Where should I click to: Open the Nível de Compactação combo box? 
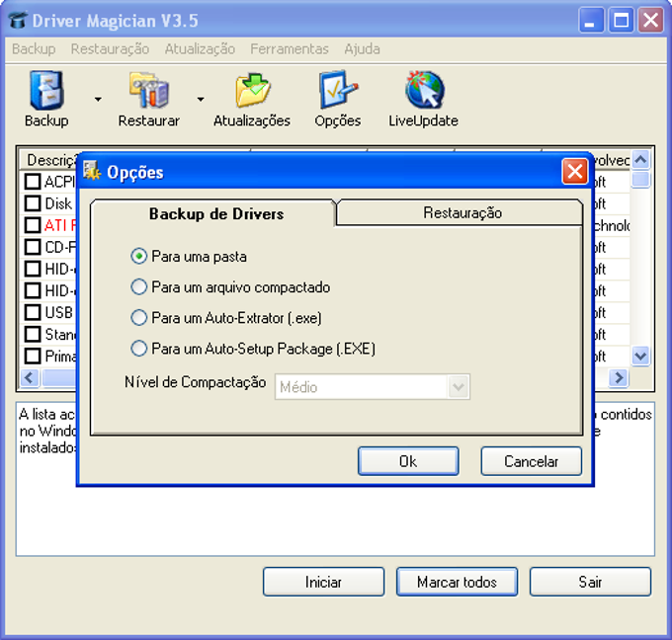(x=372, y=387)
